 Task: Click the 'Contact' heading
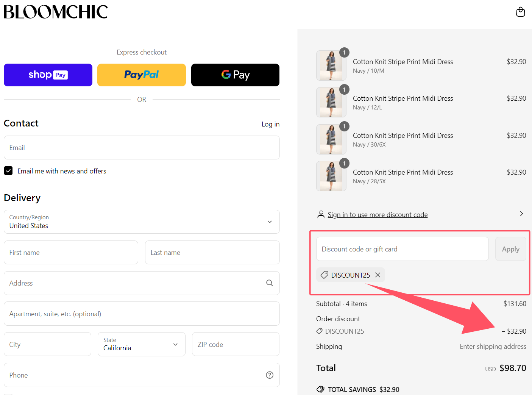point(21,123)
